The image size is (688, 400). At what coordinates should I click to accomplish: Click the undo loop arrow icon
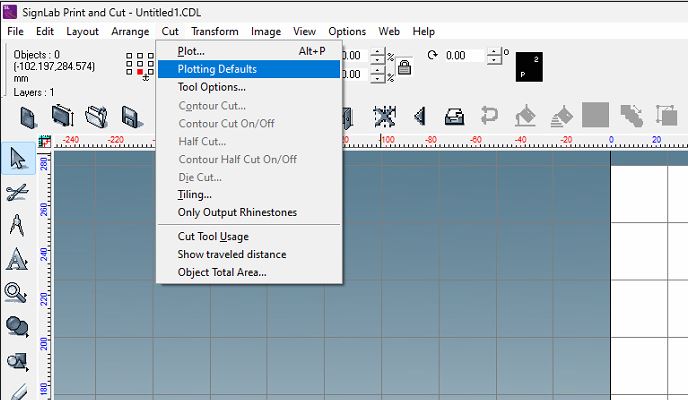pyautogui.click(x=489, y=116)
